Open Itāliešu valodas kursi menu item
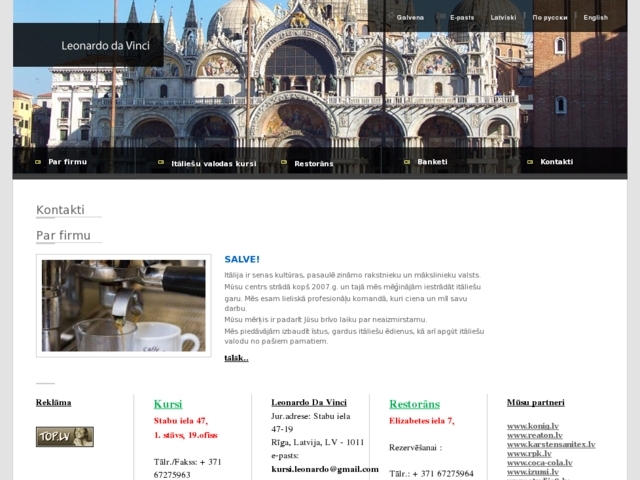This screenshot has width=640, height=480. pyautogui.click(x=213, y=162)
